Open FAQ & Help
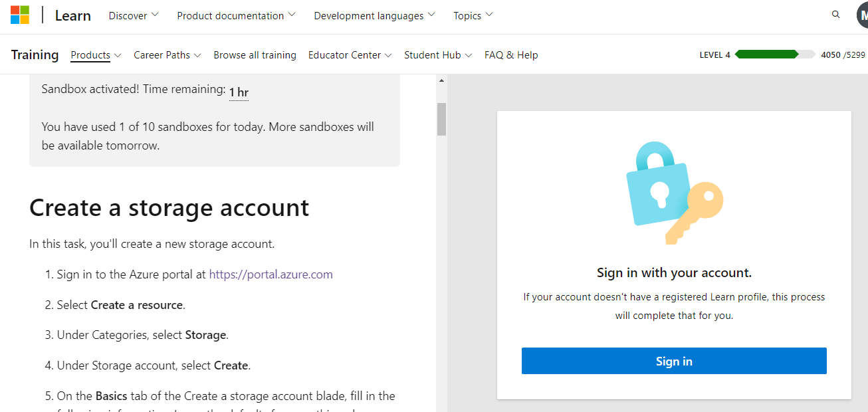This screenshot has height=412, width=868. tap(511, 55)
